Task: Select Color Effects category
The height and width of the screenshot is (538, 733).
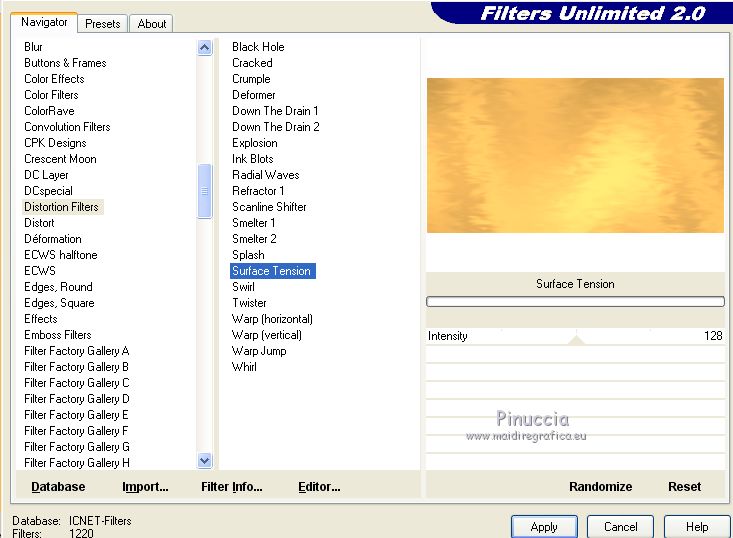Action: coord(54,79)
